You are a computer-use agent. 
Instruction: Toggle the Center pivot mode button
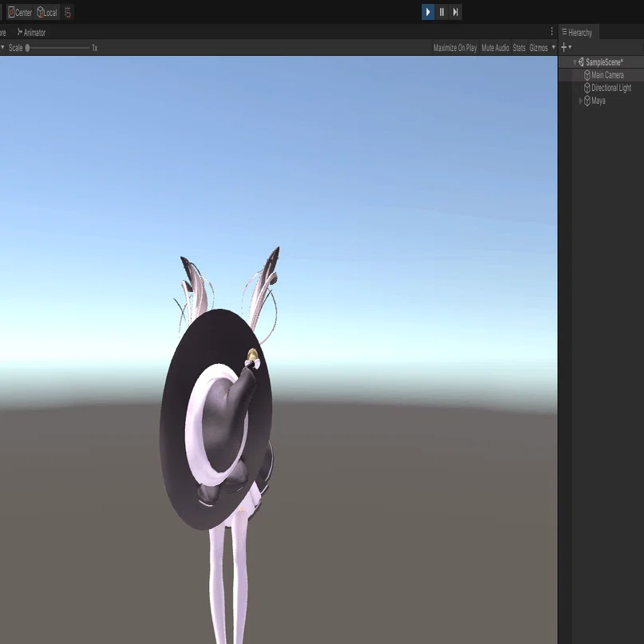(x=20, y=12)
